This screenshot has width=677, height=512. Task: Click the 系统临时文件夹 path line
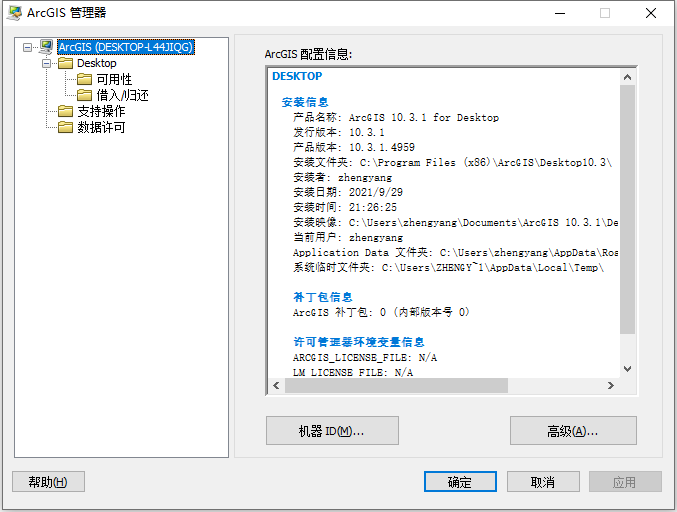449,268
